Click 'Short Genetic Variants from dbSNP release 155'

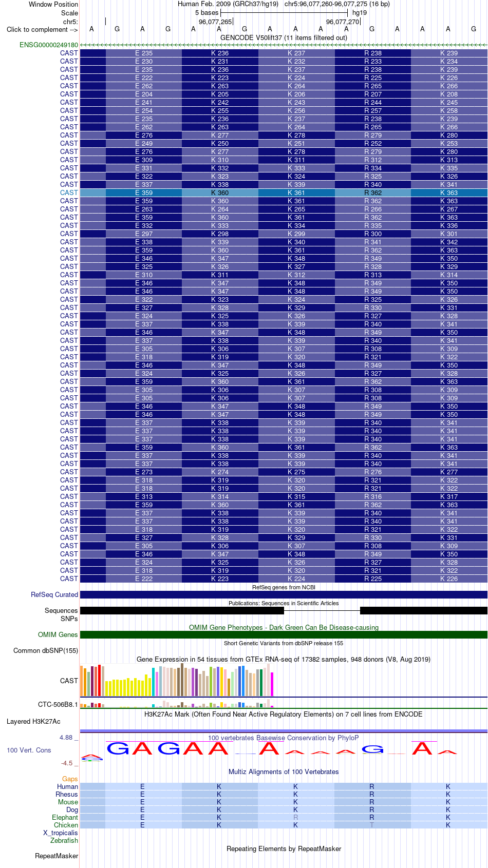284,643
